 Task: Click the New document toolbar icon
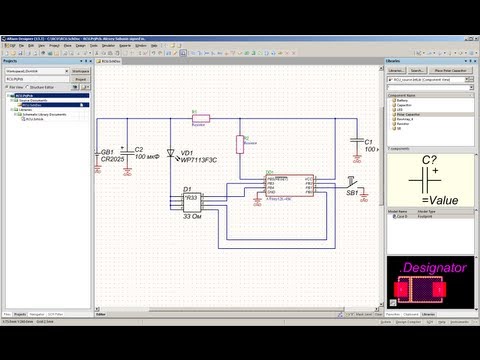click(6, 53)
